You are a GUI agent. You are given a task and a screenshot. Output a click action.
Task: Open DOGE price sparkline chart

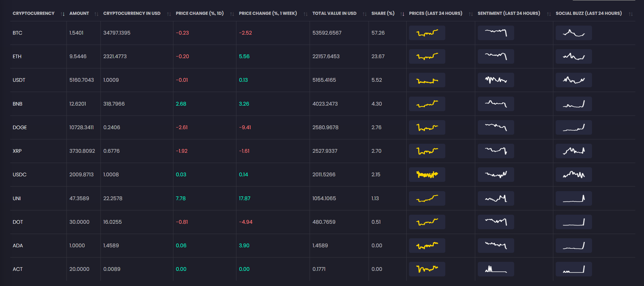tap(427, 127)
